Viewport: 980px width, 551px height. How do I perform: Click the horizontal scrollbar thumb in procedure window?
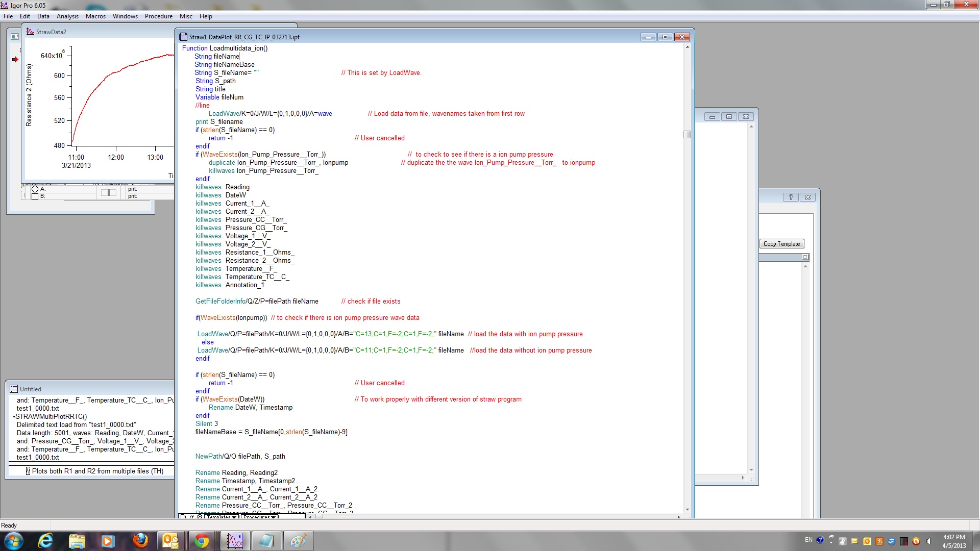[319, 517]
